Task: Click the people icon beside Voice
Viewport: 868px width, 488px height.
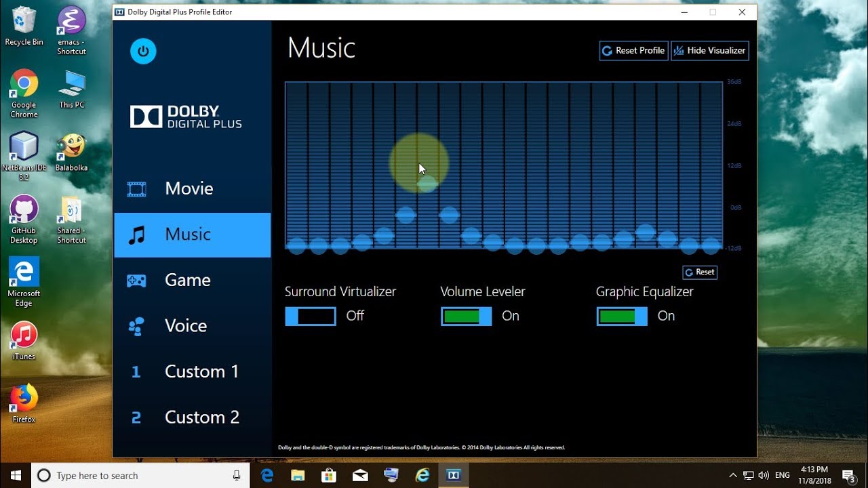Action: coord(136,326)
